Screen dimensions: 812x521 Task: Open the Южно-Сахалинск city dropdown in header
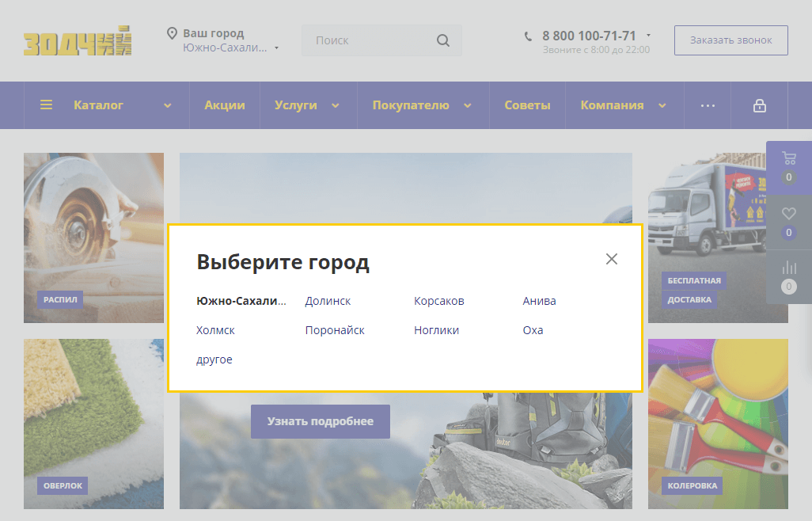tap(230, 48)
